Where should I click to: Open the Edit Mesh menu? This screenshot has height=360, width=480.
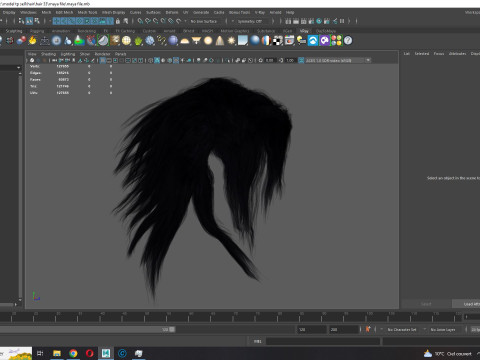[x=64, y=12]
